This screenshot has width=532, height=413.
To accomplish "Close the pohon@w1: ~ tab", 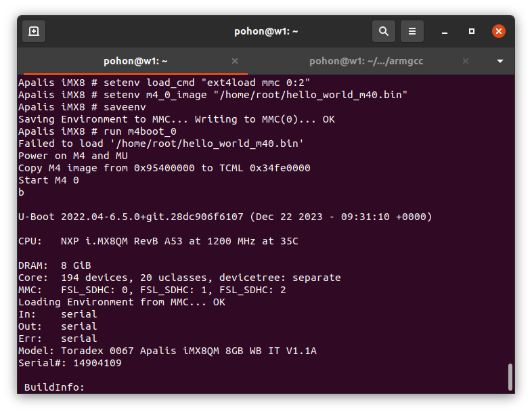I will (x=233, y=61).
